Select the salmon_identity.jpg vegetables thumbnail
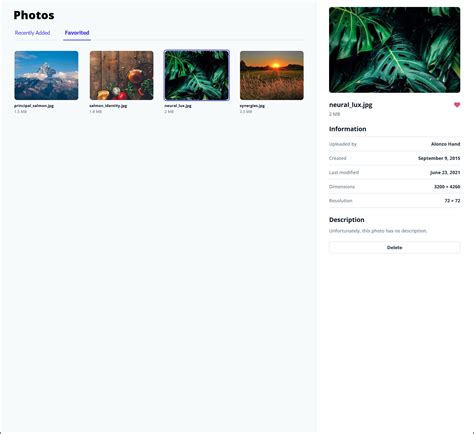Screen dimensions: 474x434 (122, 75)
